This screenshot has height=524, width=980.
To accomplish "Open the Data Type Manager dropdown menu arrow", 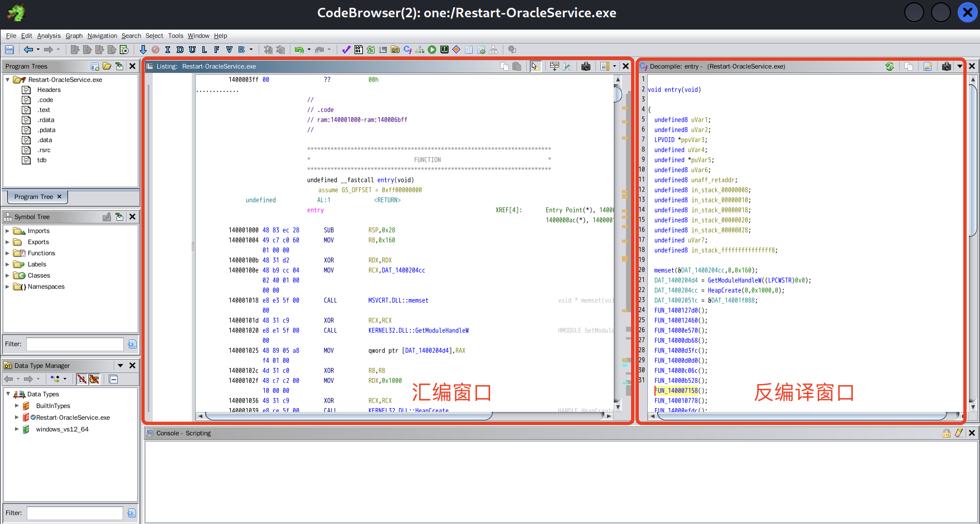I will pyautogui.click(x=120, y=366).
